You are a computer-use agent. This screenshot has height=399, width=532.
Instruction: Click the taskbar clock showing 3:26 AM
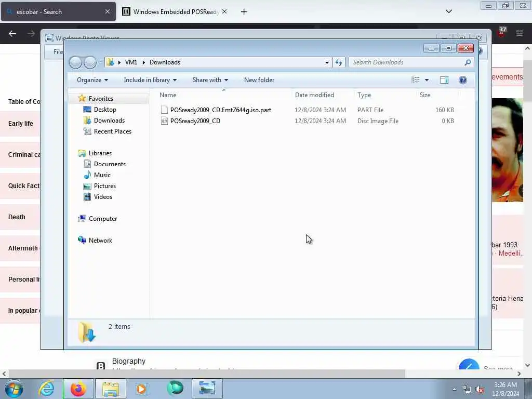click(506, 389)
